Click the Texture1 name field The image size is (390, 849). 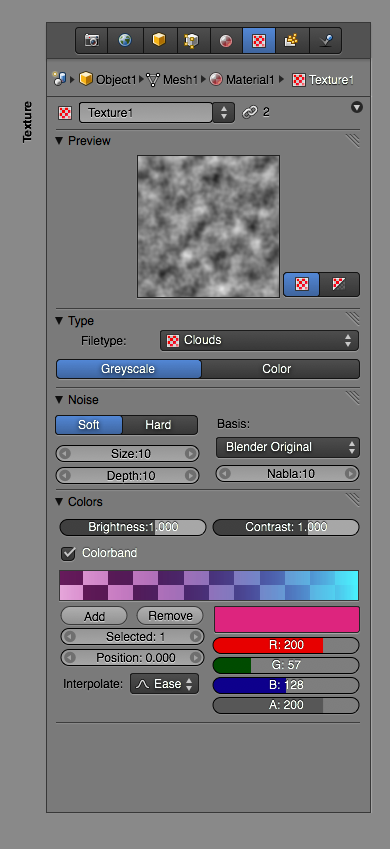pos(146,113)
